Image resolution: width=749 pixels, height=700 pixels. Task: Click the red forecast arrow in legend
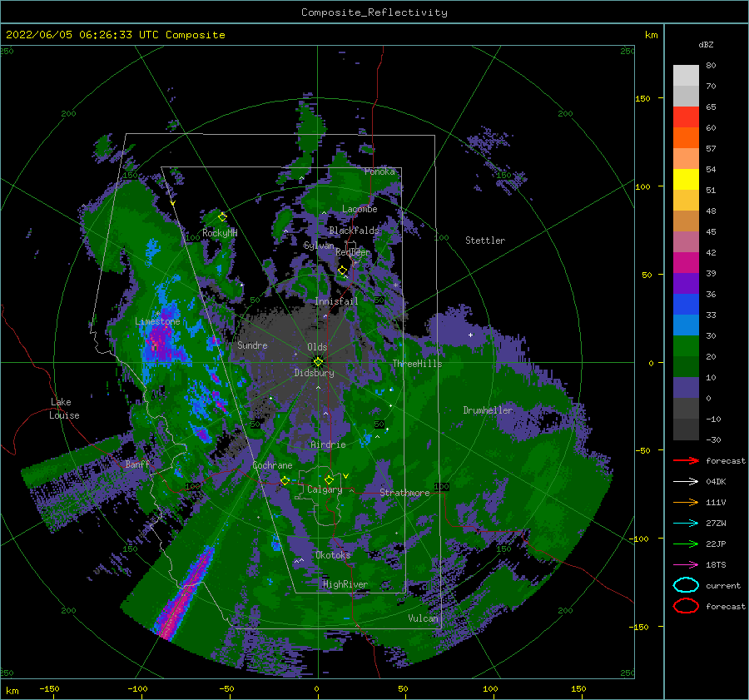point(686,460)
